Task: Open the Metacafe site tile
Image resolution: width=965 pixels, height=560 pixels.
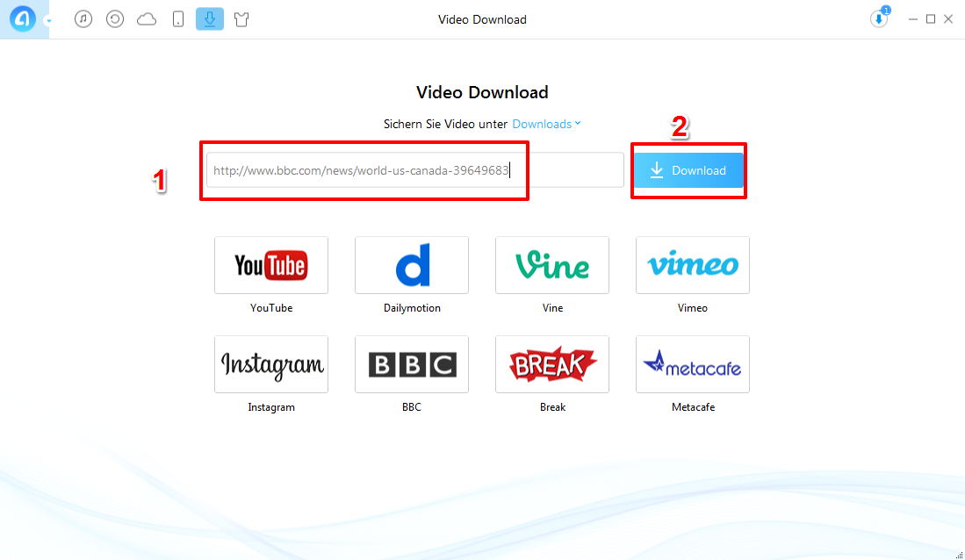Action: [x=693, y=364]
